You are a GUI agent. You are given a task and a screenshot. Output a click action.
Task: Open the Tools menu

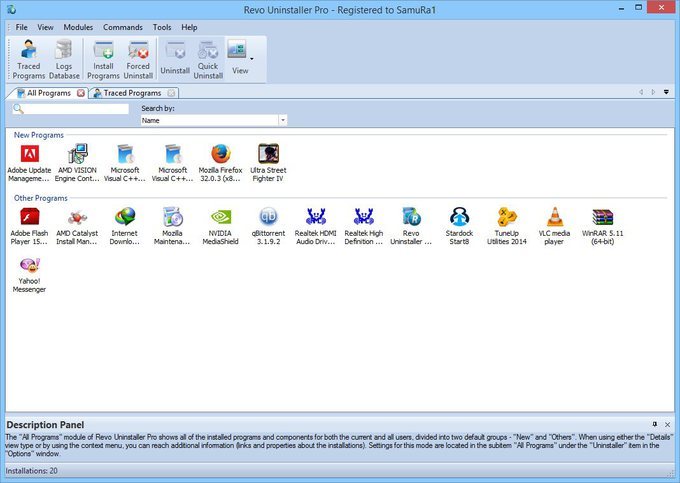pyautogui.click(x=162, y=27)
